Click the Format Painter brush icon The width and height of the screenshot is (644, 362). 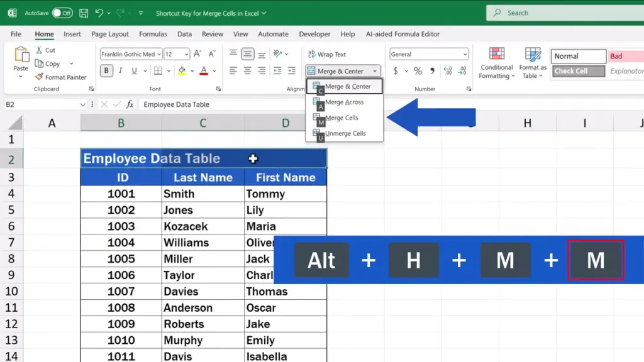pyautogui.click(x=39, y=77)
